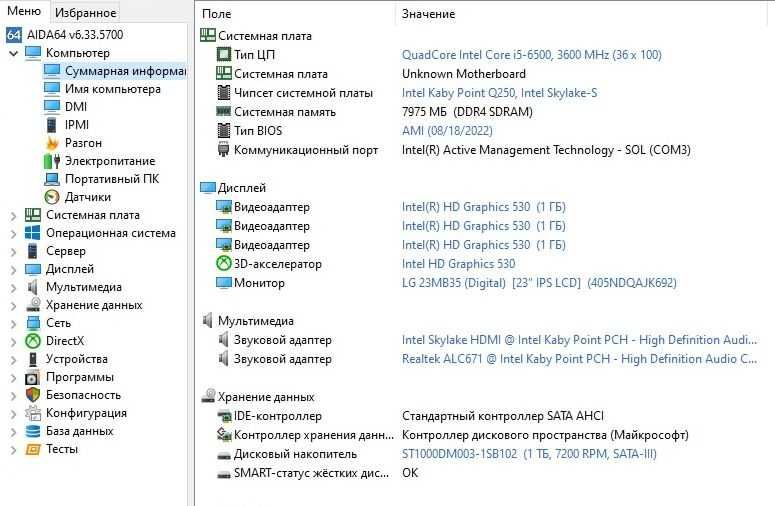This screenshot has height=506, width=775.
Task: Click the Мультимедиа speaker icon in sidebar
Action: coord(33,287)
